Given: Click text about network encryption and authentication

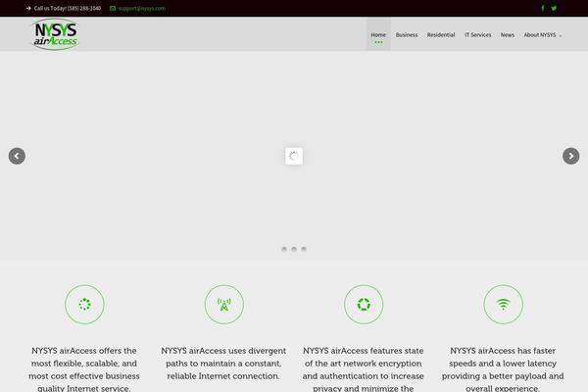Looking at the screenshot, I should coord(363,369).
